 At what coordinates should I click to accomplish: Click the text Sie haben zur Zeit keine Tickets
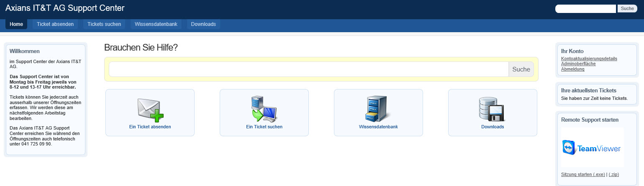[x=594, y=99]
